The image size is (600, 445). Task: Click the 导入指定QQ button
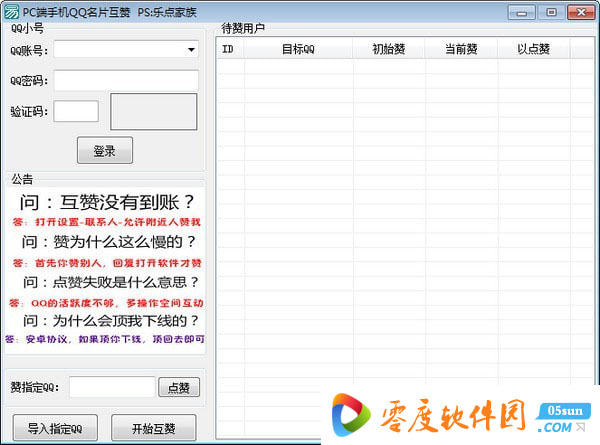pyautogui.click(x=55, y=428)
